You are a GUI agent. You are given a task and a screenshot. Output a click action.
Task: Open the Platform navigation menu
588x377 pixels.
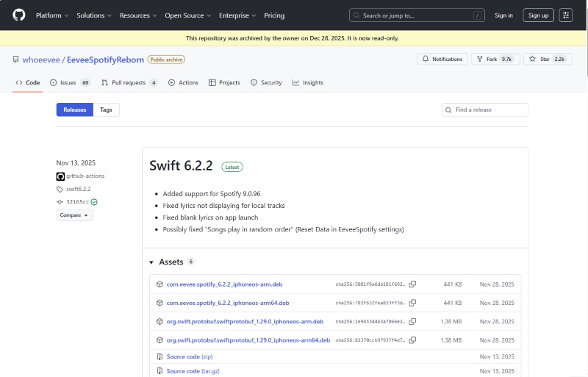52,15
